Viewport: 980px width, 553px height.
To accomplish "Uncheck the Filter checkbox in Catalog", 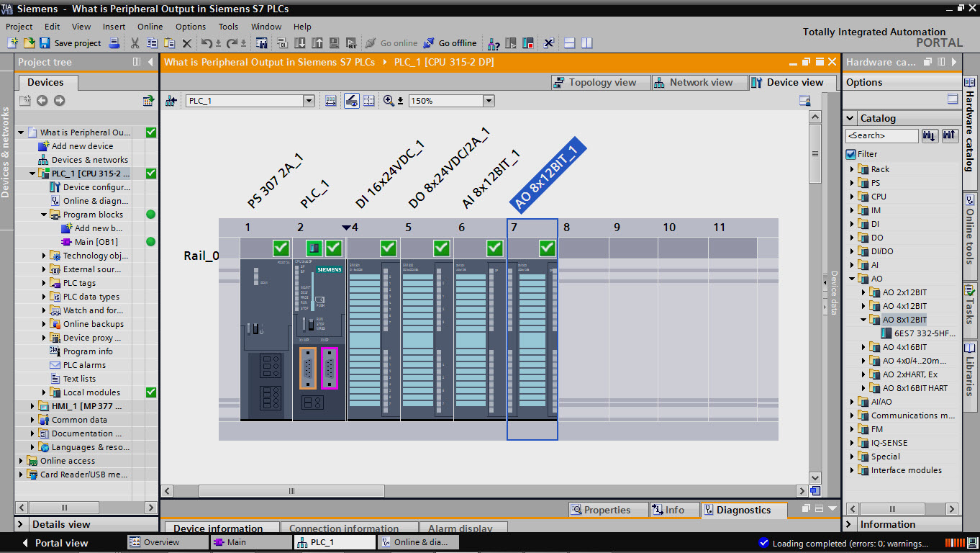I will point(851,154).
